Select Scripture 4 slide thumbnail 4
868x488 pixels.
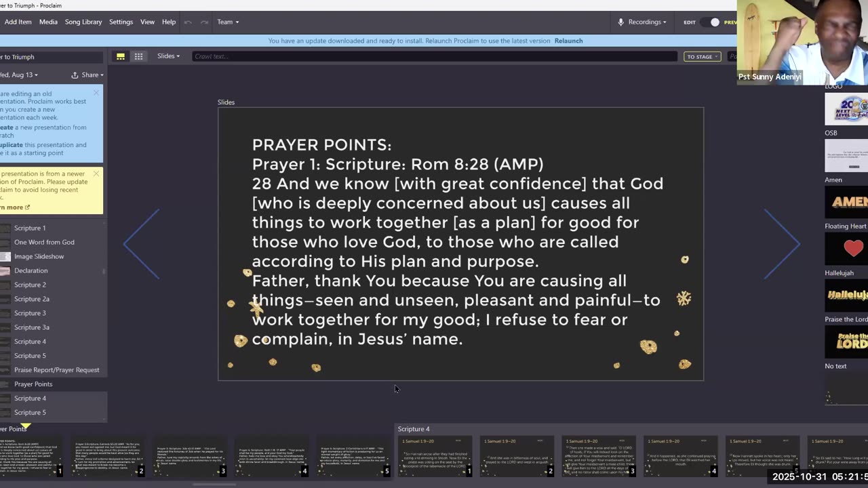(680, 456)
